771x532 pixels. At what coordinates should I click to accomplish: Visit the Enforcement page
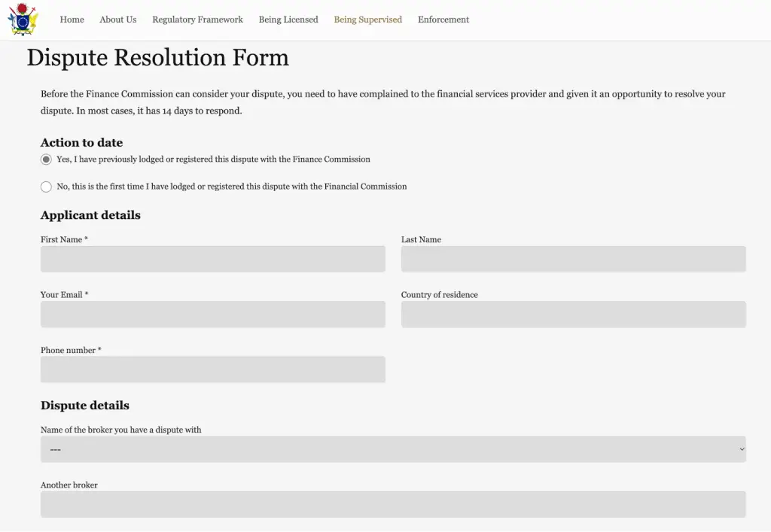443,20
